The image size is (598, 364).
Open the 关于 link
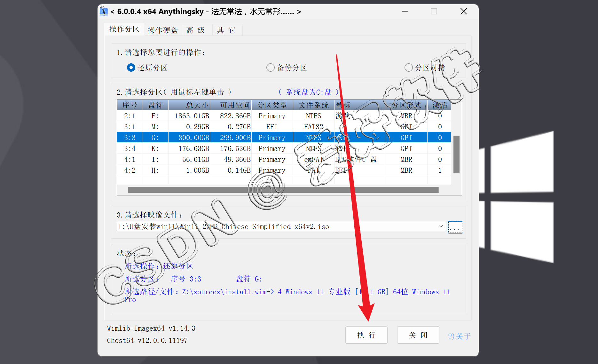point(459,336)
